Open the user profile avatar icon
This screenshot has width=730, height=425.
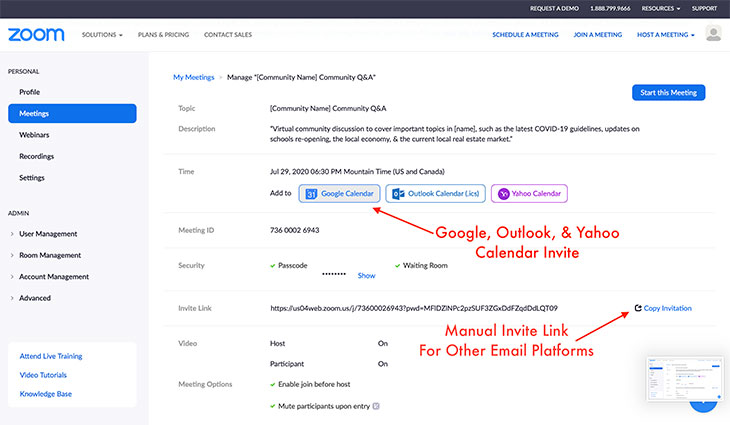pyautogui.click(x=713, y=34)
